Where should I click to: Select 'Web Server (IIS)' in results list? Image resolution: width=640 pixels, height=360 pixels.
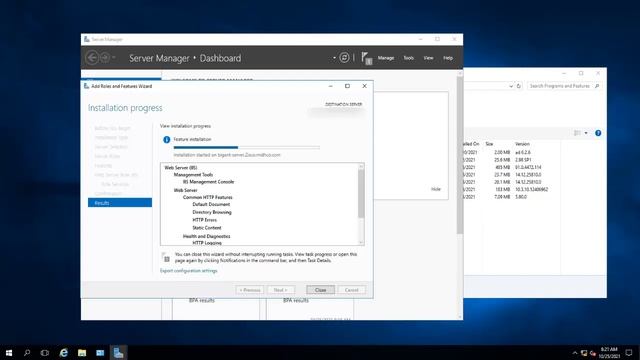(x=181, y=168)
